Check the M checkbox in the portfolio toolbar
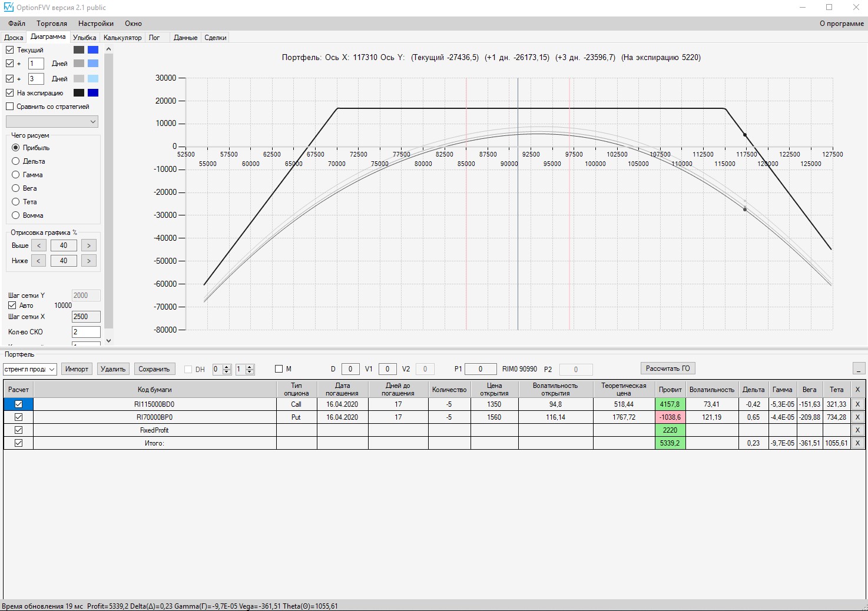This screenshot has height=611, width=868. point(279,369)
